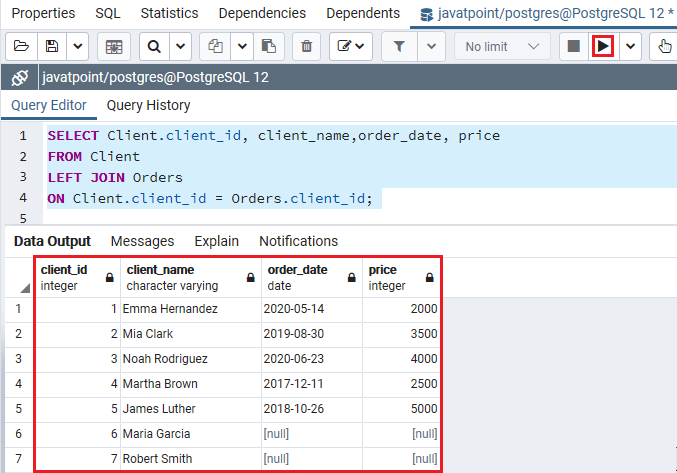Click the connection status plug icon

[20, 78]
